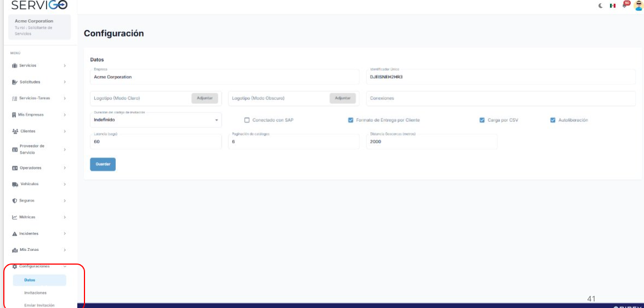Viewport: 644px width, 308px height.
Task: Click the Mis Empresas building icon
Action: point(14,115)
